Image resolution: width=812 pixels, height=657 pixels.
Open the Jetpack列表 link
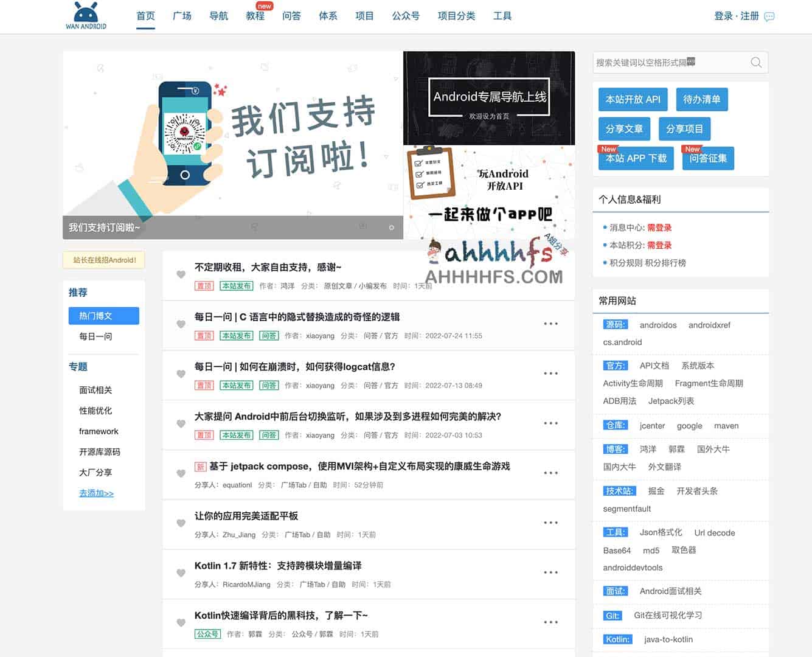[x=671, y=401]
